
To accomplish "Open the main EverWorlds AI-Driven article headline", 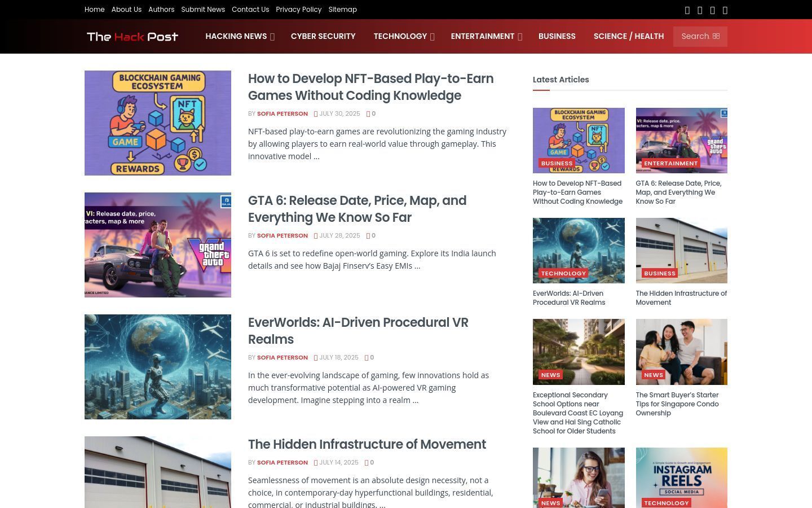I will (359, 331).
